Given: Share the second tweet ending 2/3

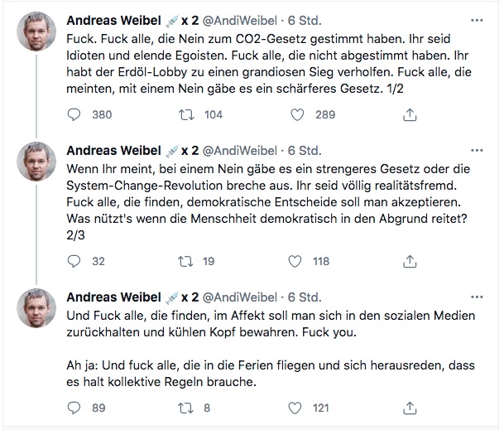Looking at the screenshot, I should (409, 262).
